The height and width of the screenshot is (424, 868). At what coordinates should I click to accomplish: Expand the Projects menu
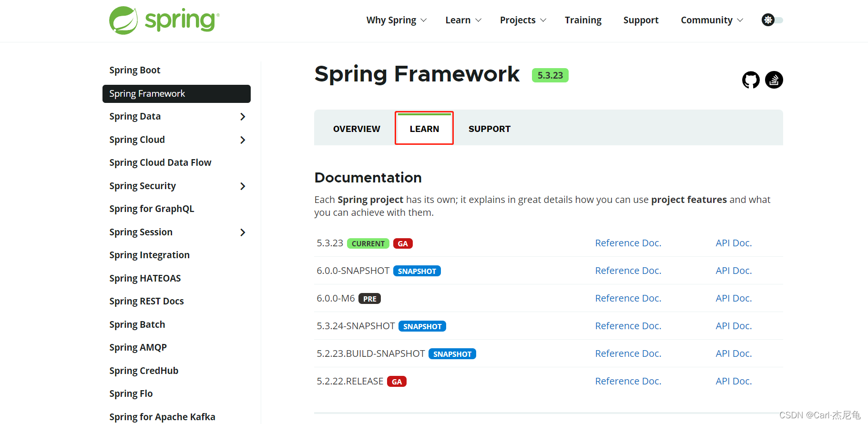point(523,20)
